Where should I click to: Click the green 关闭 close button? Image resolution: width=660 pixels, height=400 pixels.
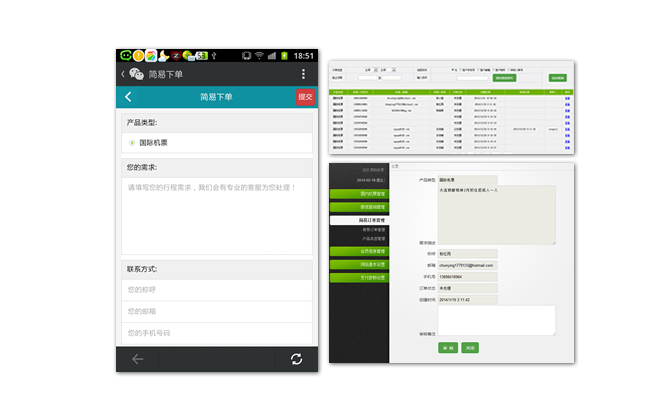(x=470, y=347)
